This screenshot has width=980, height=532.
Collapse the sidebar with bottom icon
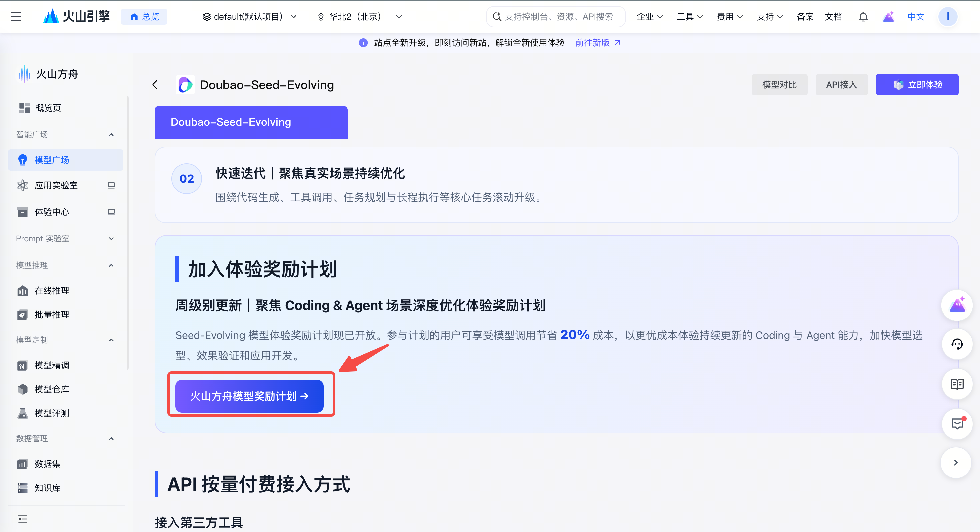pyautogui.click(x=22, y=519)
